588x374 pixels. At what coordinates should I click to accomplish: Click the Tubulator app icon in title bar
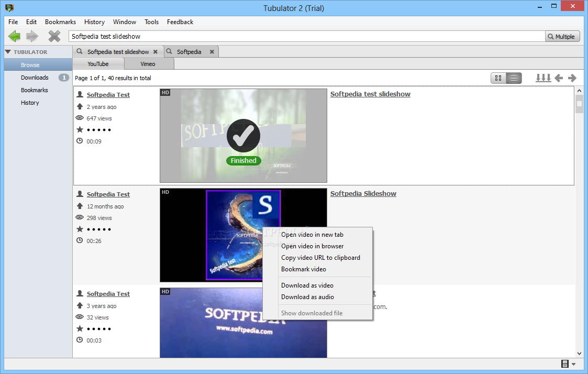click(x=9, y=7)
